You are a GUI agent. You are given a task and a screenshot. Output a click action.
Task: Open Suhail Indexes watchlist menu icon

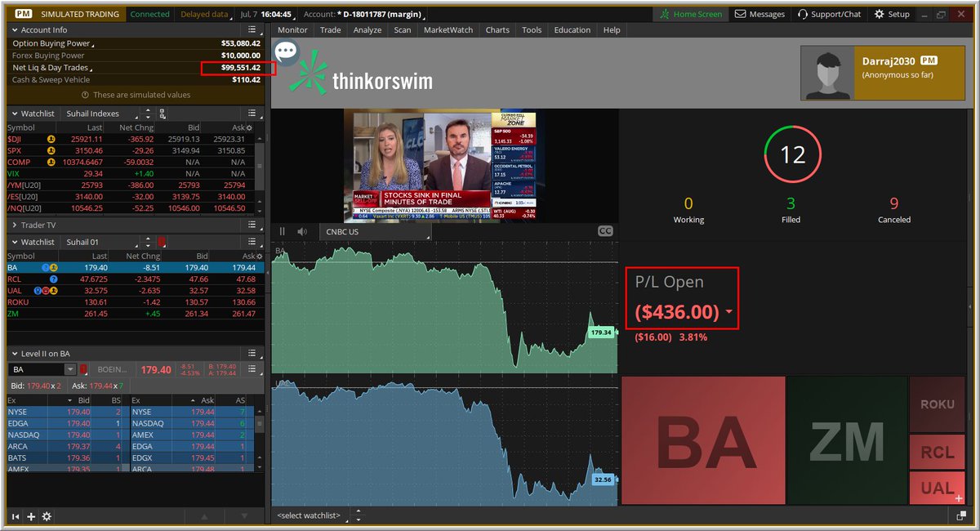(x=252, y=114)
